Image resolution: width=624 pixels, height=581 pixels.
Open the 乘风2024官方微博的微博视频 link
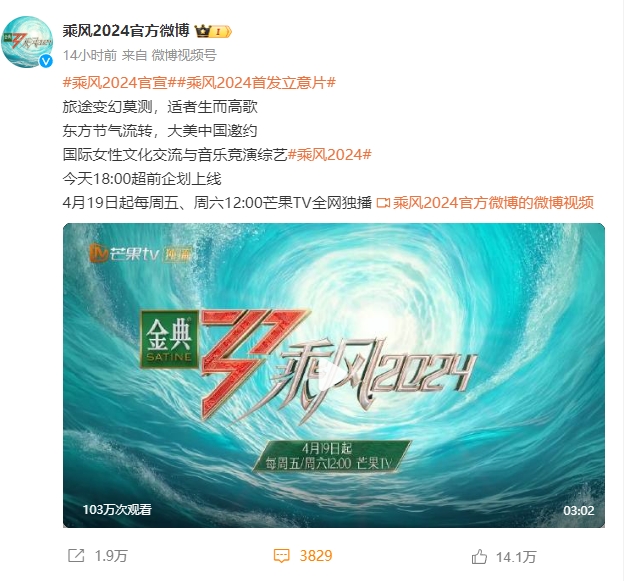click(x=493, y=203)
